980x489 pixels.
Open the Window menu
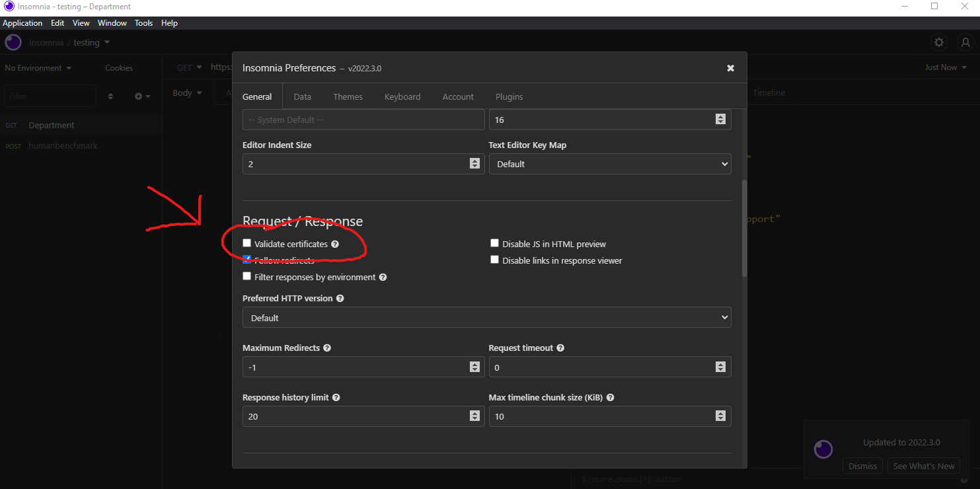pyautogui.click(x=112, y=23)
